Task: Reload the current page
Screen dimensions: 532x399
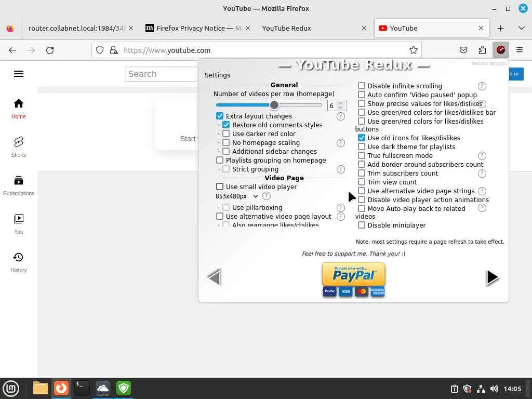Action: pyautogui.click(x=50, y=50)
